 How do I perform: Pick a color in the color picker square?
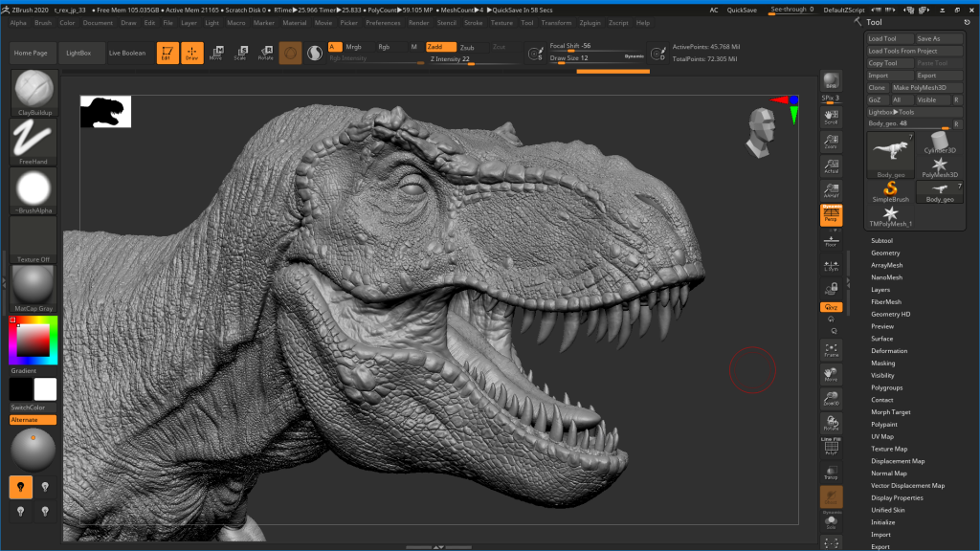[33, 341]
